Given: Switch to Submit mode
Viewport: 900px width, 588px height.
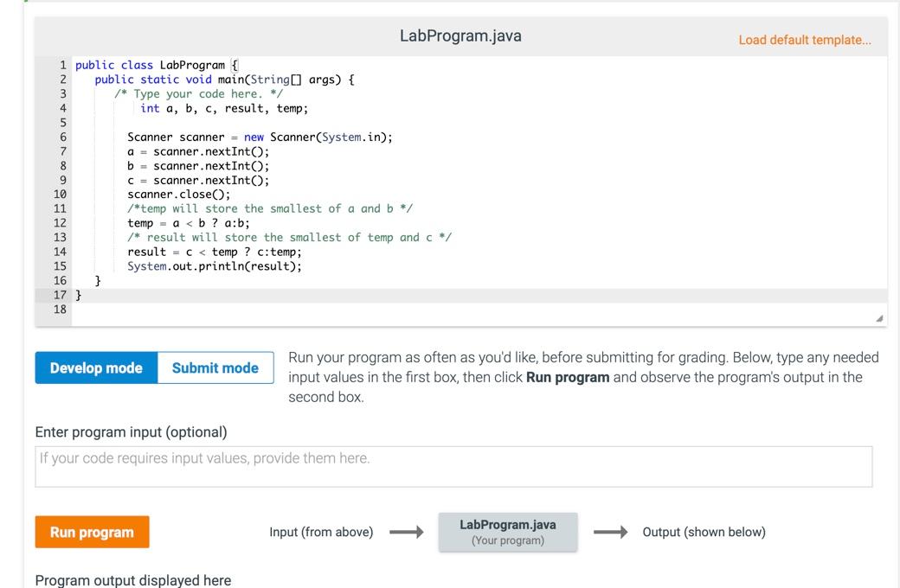Looking at the screenshot, I should [x=215, y=367].
